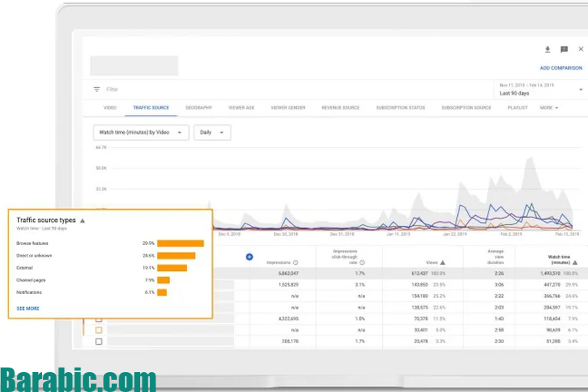
Task: Open the Daily granularity dropdown
Action: tap(212, 132)
